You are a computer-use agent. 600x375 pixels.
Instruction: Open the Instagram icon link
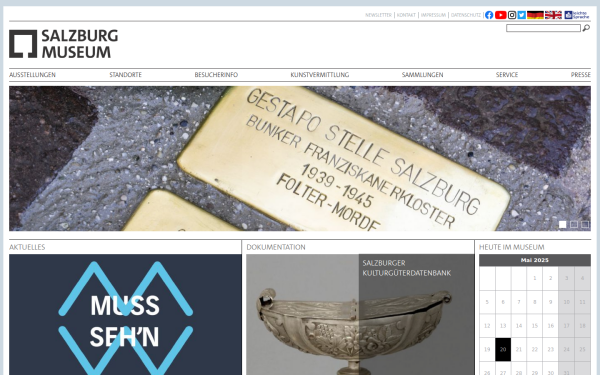pos(512,15)
